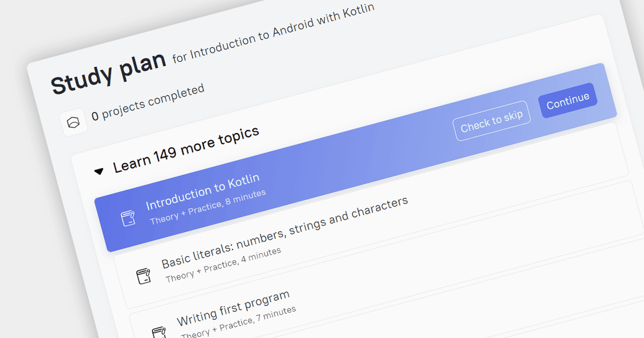Click the Basic literals topic book icon
Screen dimensions: 644x338
click(x=143, y=276)
